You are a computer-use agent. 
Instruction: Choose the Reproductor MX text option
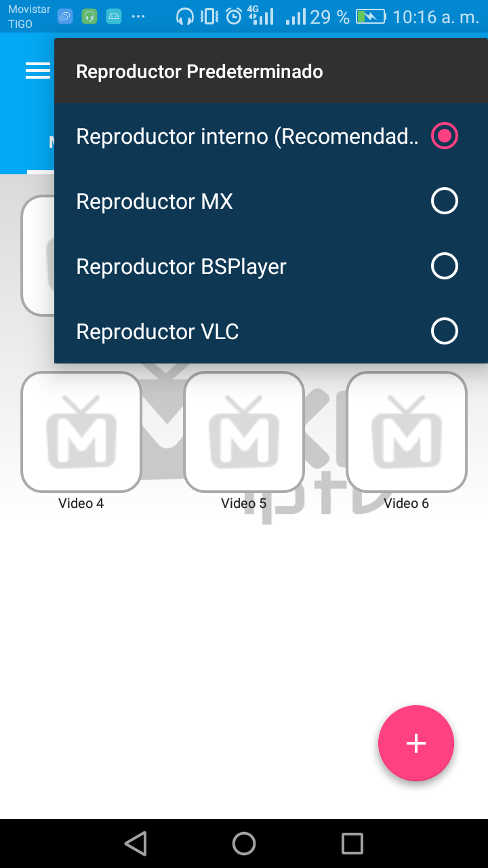pyautogui.click(x=155, y=201)
